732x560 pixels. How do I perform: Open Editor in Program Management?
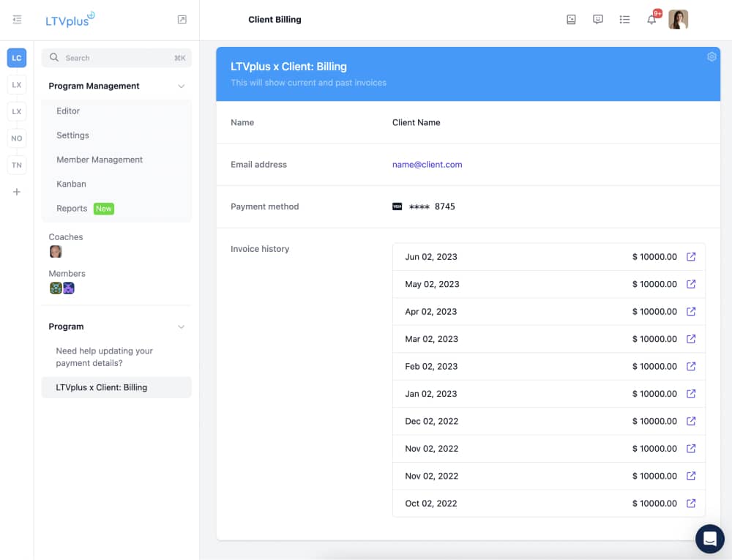pos(68,111)
